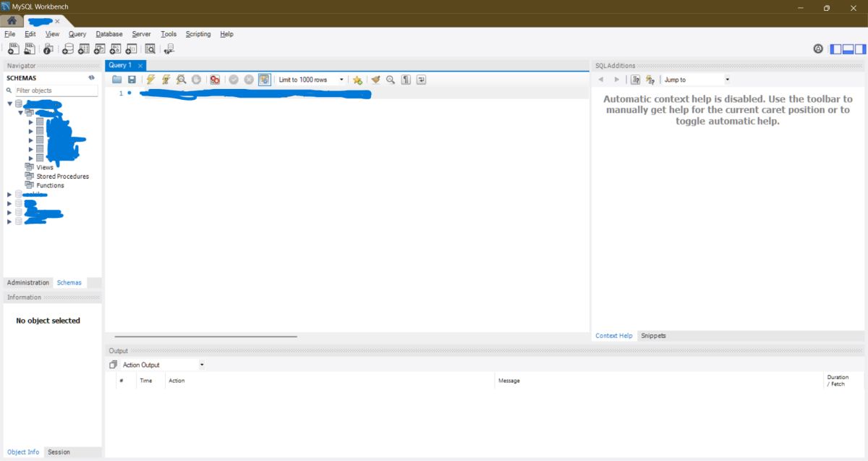Viewport: 868px width, 461px height.
Task: Save the script to a file
Action: 132,80
